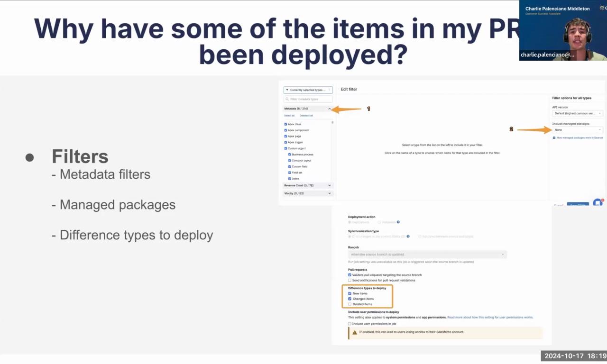
Task: Click the Charlie Palenciano Middleton name label
Action: tap(557, 9)
